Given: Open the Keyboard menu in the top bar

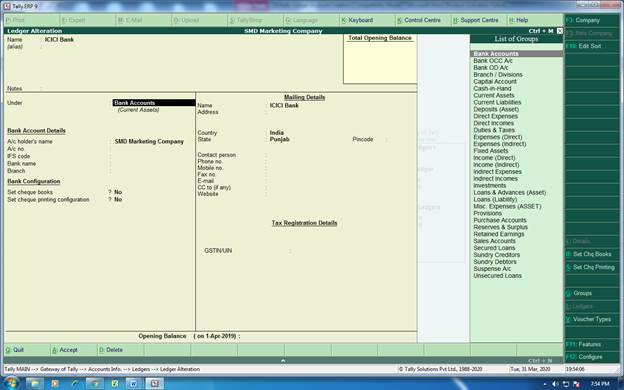Looking at the screenshot, I should click(x=357, y=20).
